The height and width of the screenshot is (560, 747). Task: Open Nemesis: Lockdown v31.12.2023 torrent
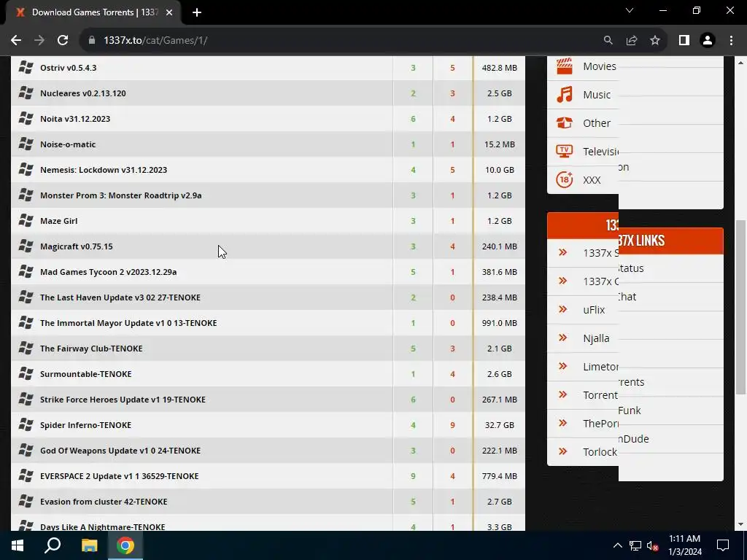[104, 170]
